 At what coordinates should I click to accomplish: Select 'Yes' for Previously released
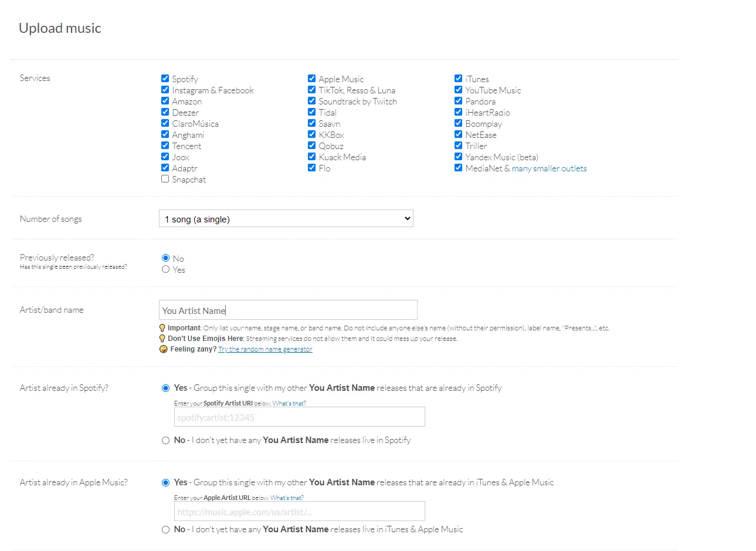pyautogui.click(x=166, y=269)
